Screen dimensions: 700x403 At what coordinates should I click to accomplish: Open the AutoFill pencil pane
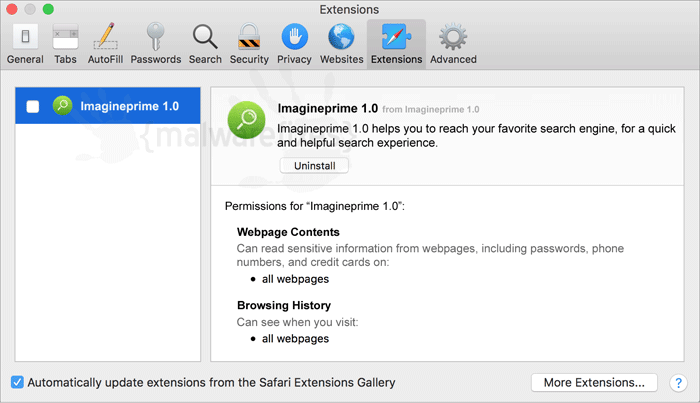coord(105,44)
